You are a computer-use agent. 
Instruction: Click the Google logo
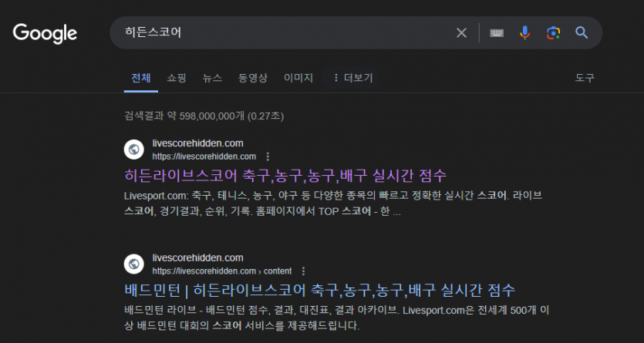[x=45, y=33]
